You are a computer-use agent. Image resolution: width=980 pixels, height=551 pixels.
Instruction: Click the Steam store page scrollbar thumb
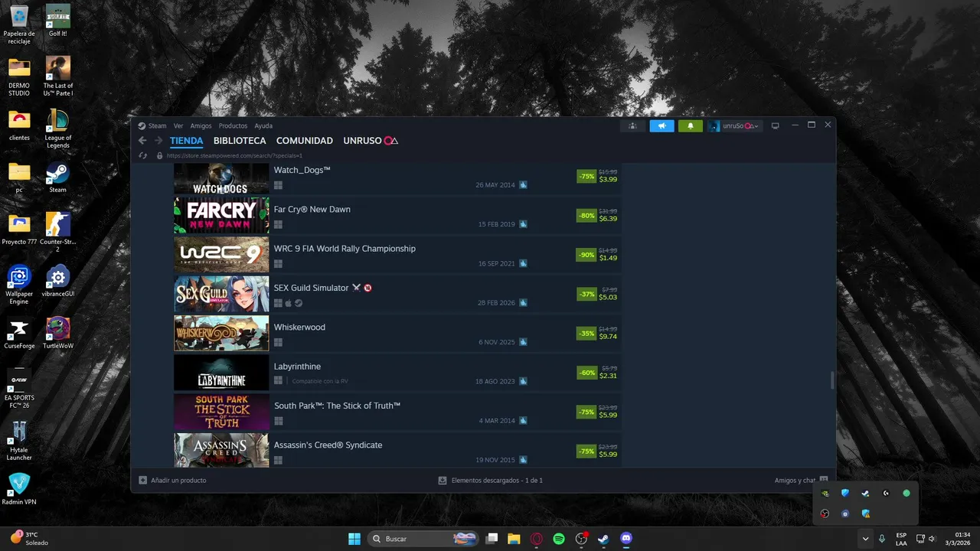tap(832, 380)
